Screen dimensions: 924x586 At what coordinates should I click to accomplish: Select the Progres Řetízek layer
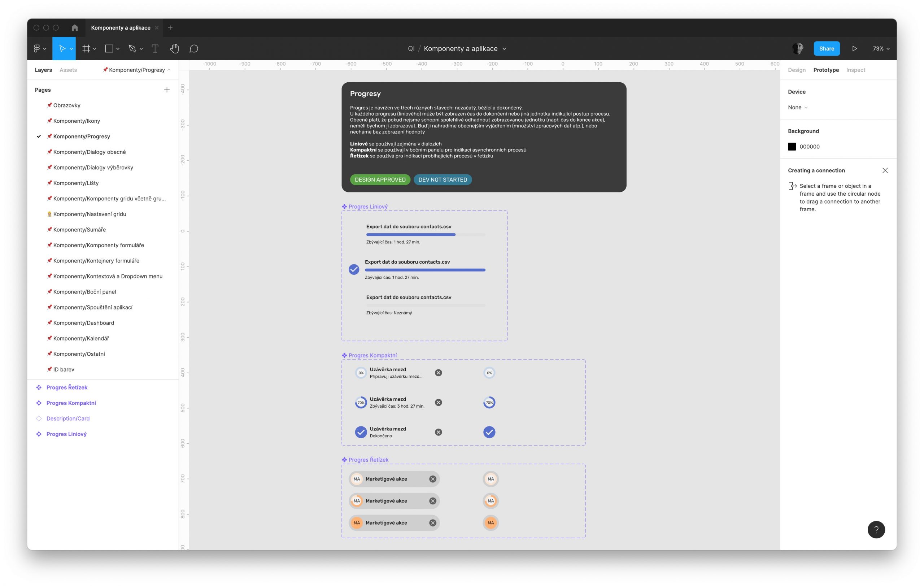click(x=67, y=387)
